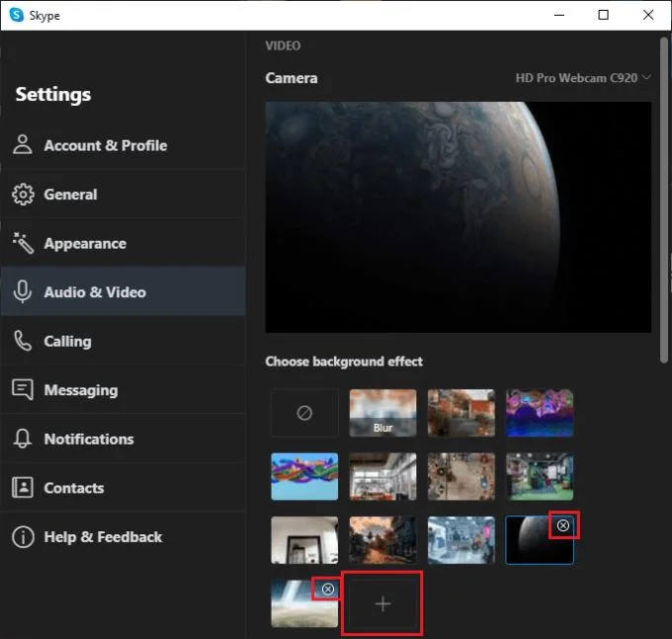Remove the custom planet background image
The height and width of the screenshot is (639, 672).
(x=563, y=525)
